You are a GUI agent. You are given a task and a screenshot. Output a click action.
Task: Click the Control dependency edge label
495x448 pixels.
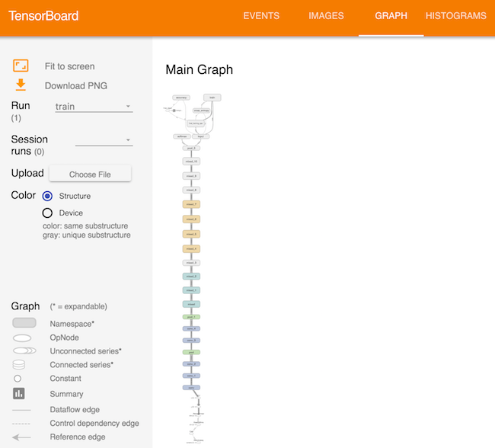[94, 424]
